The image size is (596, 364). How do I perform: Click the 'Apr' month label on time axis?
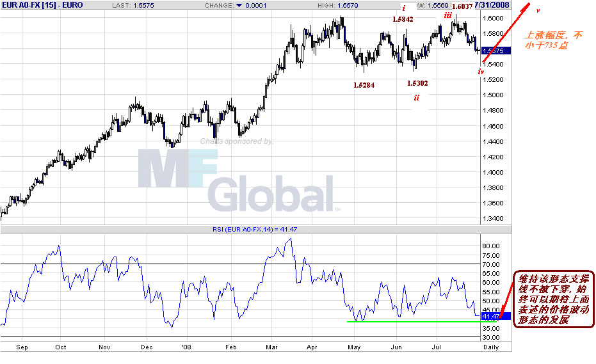click(312, 347)
